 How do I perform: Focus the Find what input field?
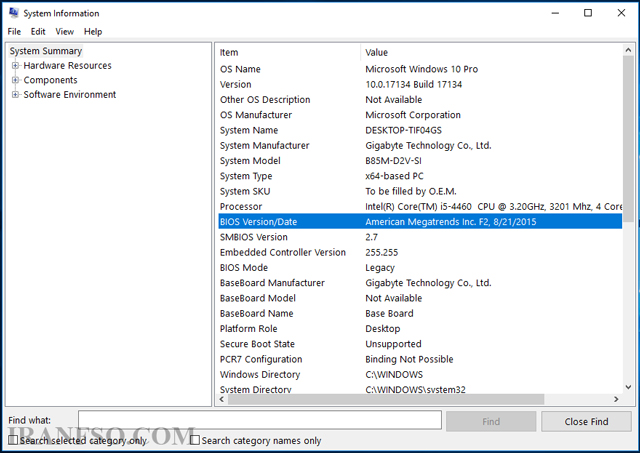click(260, 420)
